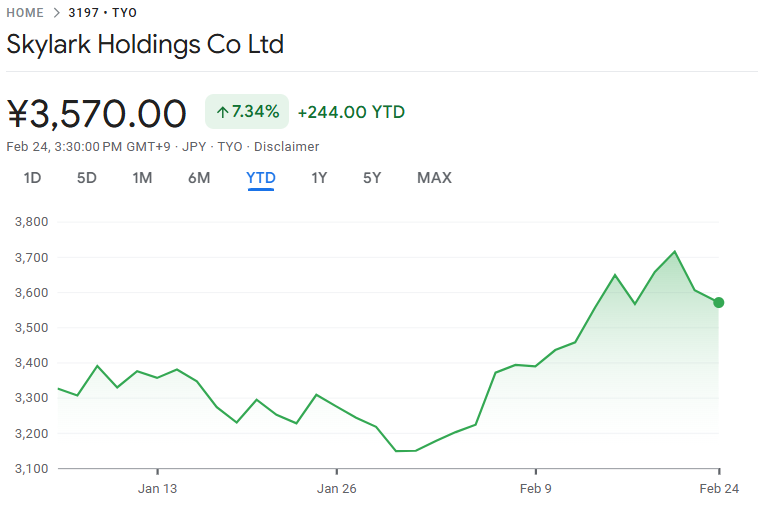Click the green up arrow in percent badge
This screenshot has height=509, width=758.
[222, 112]
